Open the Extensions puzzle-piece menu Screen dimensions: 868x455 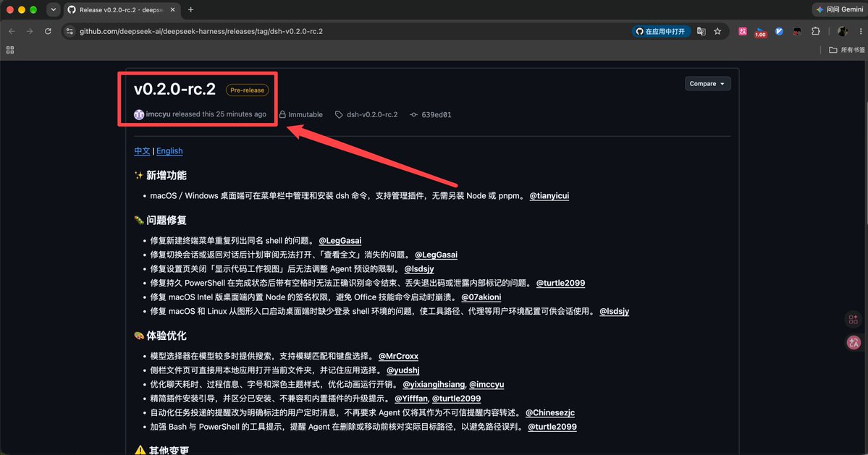click(x=815, y=32)
